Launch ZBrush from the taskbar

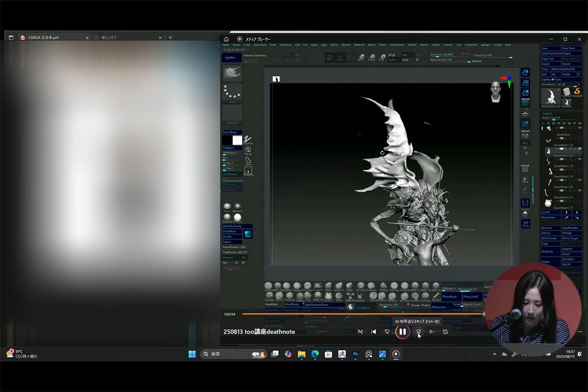342,354
